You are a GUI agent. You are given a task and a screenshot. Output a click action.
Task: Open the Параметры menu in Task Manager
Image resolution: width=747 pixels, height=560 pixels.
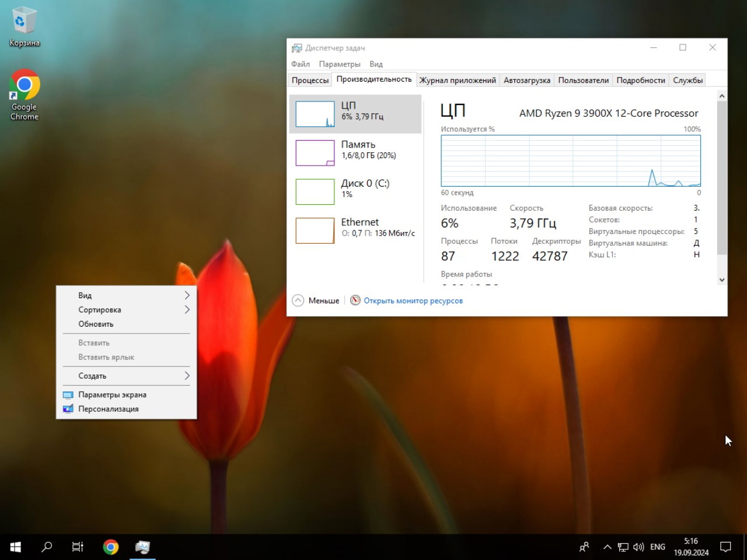(x=339, y=64)
